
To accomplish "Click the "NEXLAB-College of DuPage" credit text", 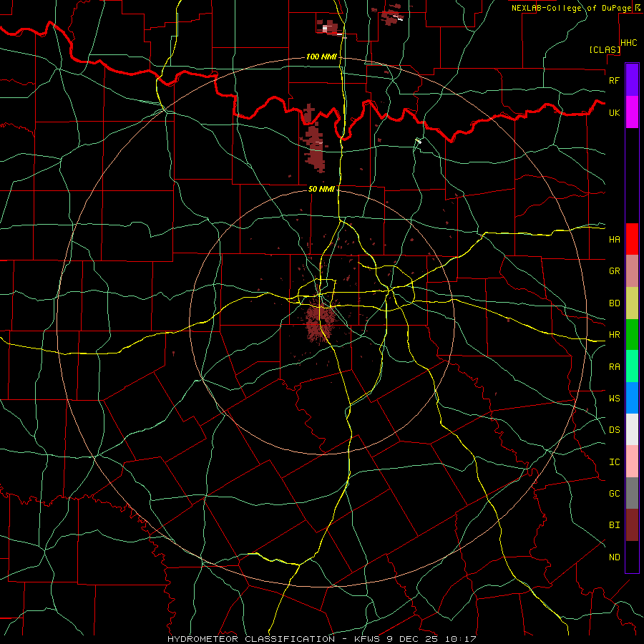I will (x=571, y=8).
